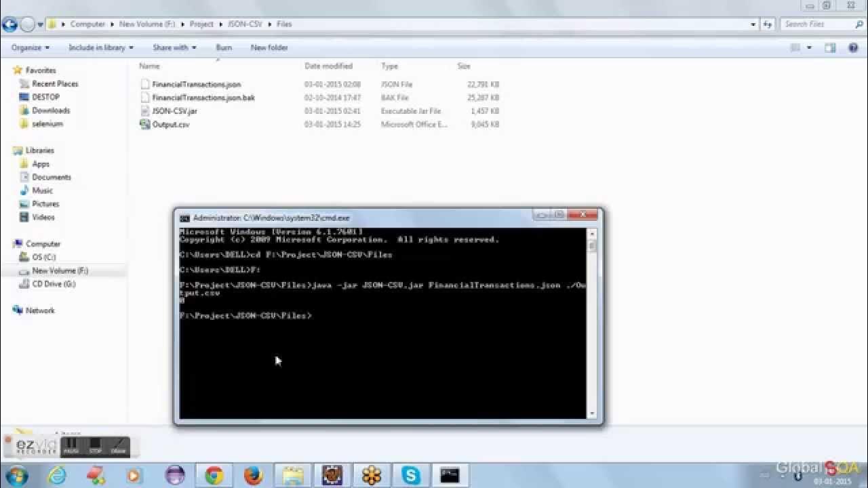The height and width of the screenshot is (488, 868).
Task: Open the Music library
Action: pyautogui.click(x=42, y=190)
